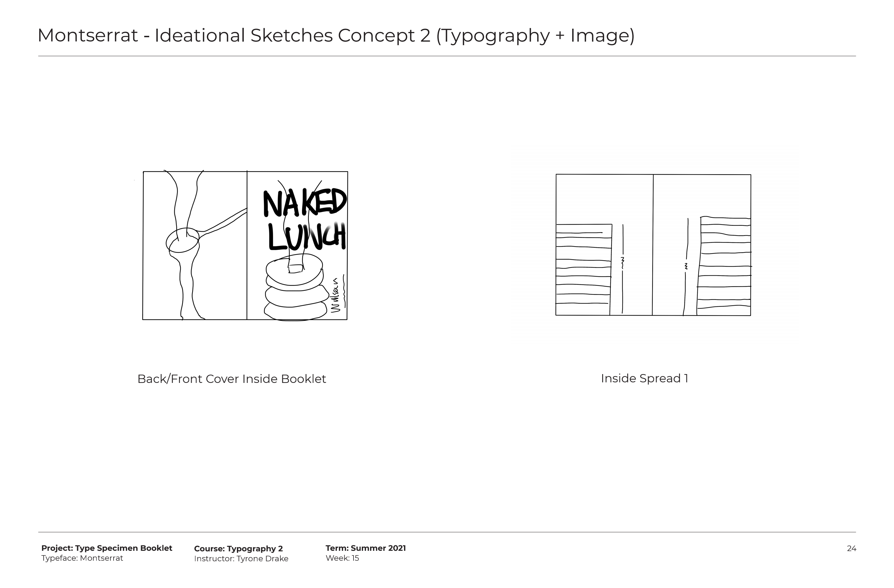Click the stacked donuts drawing
The width and height of the screenshot is (894, 588).
tap(295, 288)
